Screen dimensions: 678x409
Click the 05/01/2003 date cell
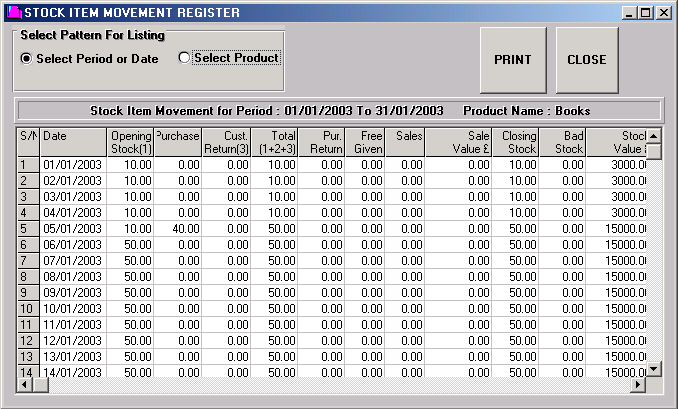pyautogui.click(x=72, y=228)
